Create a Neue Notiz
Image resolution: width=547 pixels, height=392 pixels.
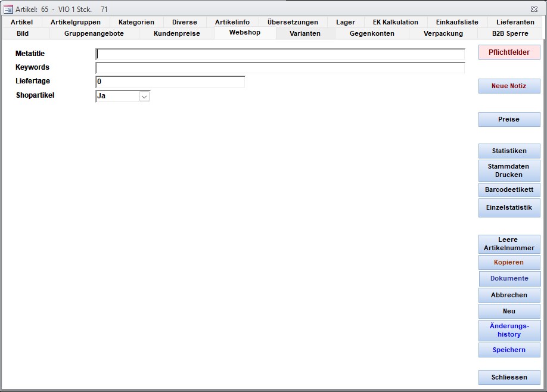click(x=509, y=86)
